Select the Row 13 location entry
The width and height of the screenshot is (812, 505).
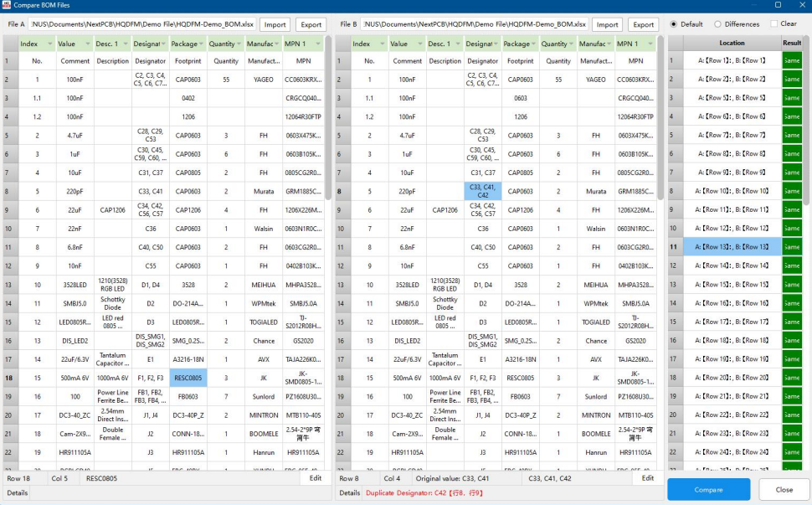pos(732,247)
